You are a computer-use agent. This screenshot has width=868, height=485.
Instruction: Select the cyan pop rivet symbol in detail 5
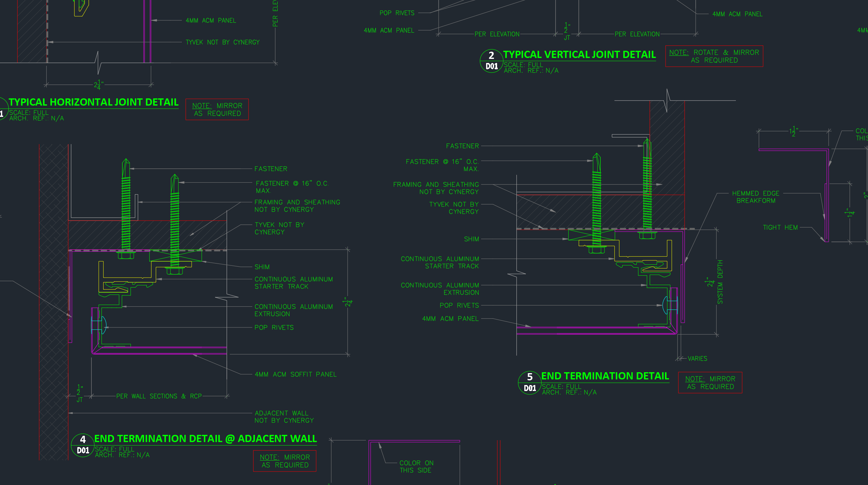pos(670,305)
